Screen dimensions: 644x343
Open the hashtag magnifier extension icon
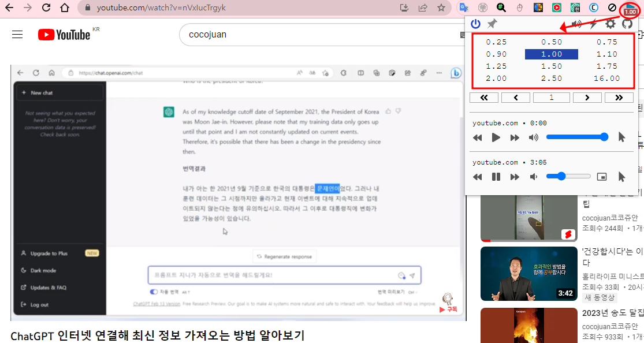(x=501, y=8)
